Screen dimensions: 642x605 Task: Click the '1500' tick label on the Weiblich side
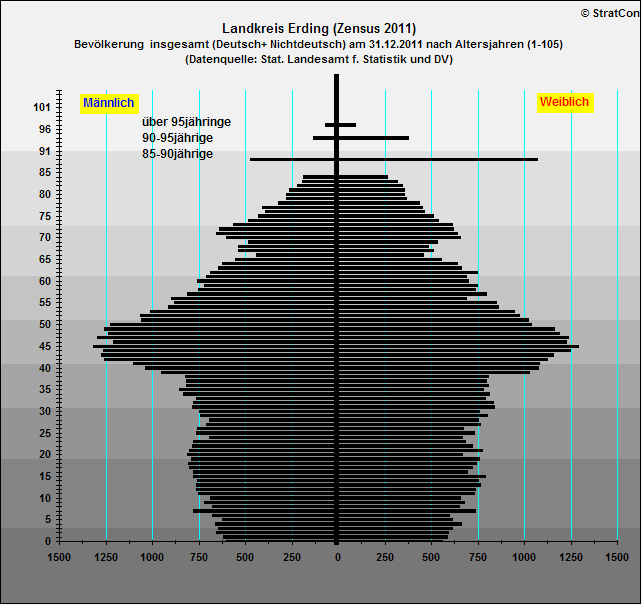[x=617, y=558]
